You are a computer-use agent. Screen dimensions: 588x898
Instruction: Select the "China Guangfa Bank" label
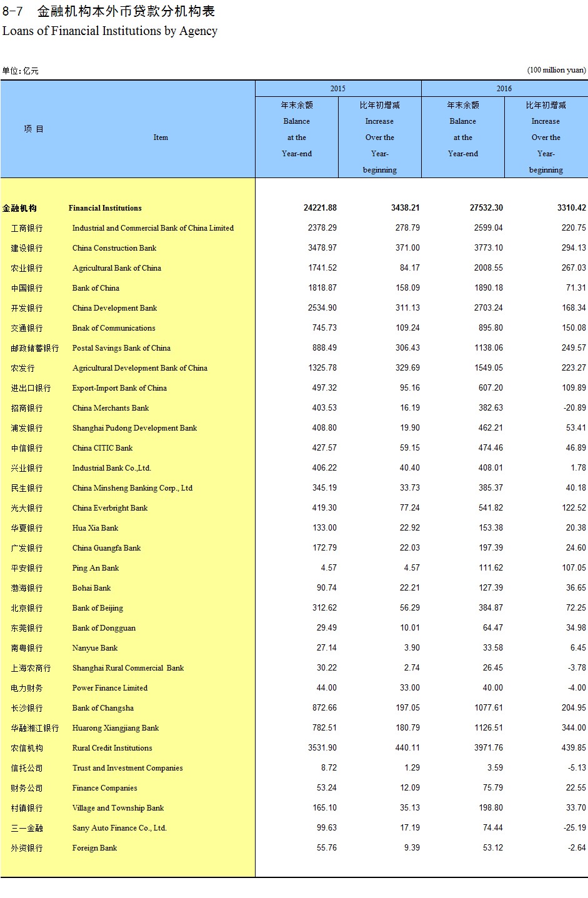tap(106, 548)
